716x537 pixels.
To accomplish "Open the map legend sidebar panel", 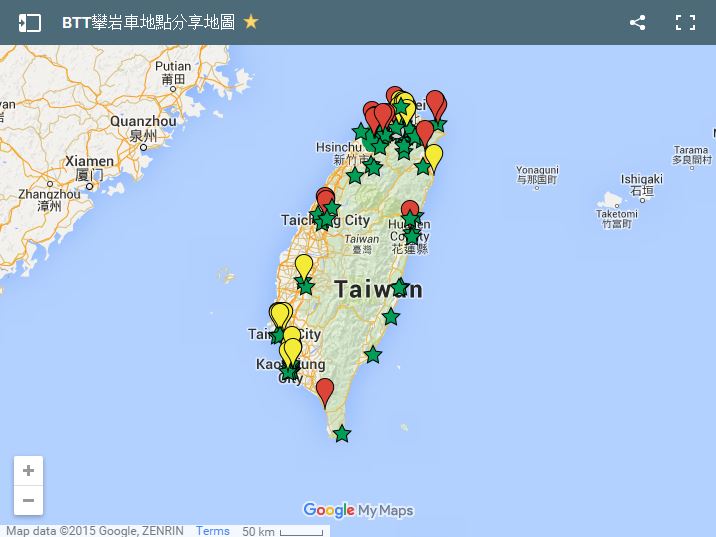I will 29,22.
